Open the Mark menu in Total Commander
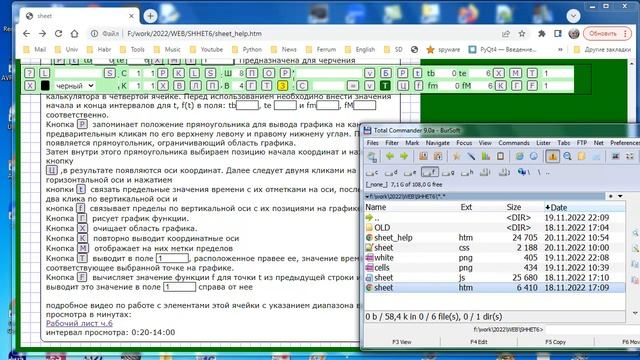Viewport: 640px width, 360px height. (412, 143)
